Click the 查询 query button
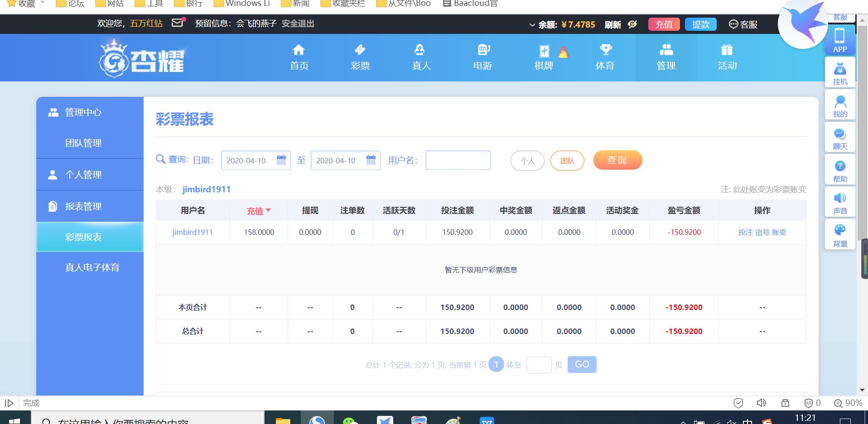This screenshot has width=868, height=424. [x=618, y=160]
